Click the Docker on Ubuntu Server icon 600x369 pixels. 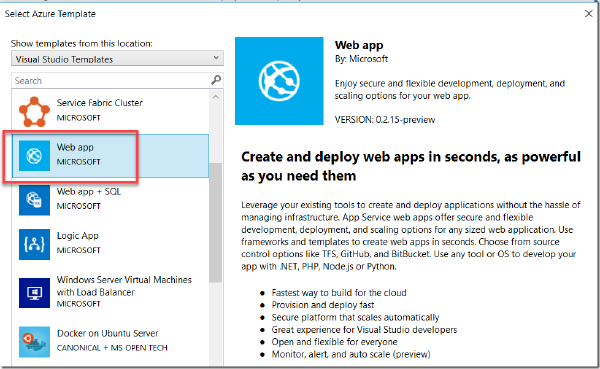(x=34, y=342)
